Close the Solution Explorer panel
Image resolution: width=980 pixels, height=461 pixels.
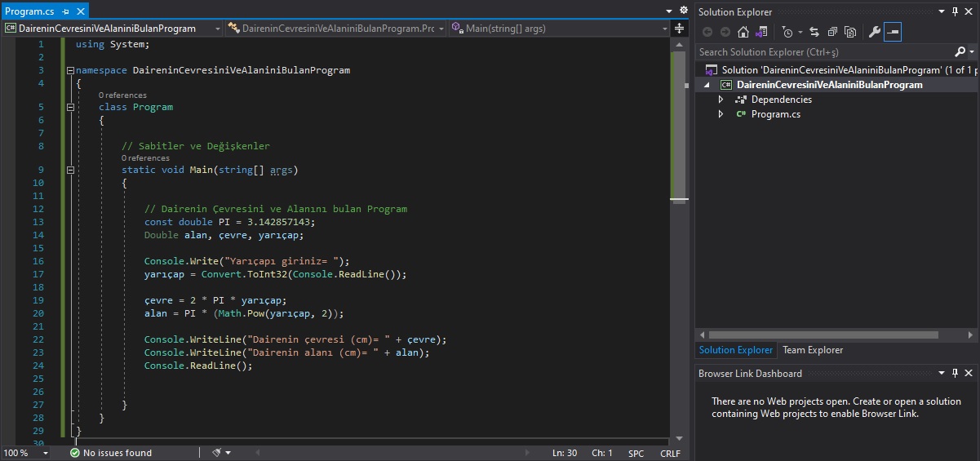click(x=969, y=11)
